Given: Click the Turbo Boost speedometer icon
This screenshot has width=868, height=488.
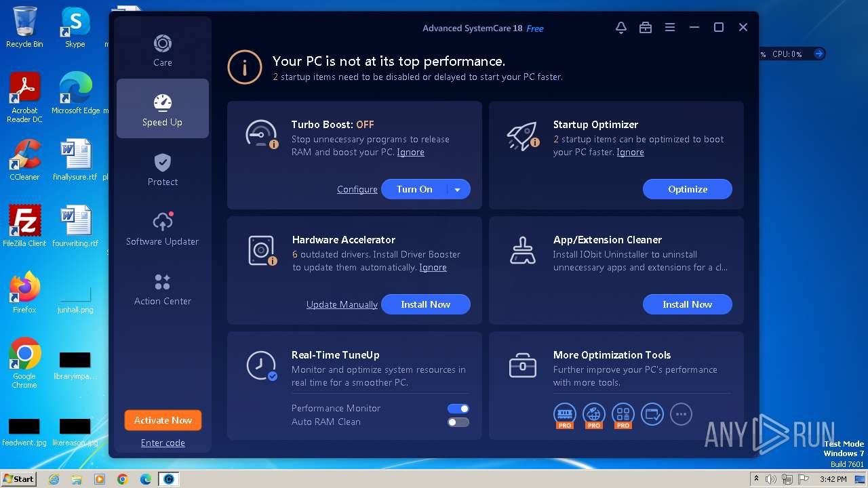Looking at the screenshot, I should click(261, 134).
